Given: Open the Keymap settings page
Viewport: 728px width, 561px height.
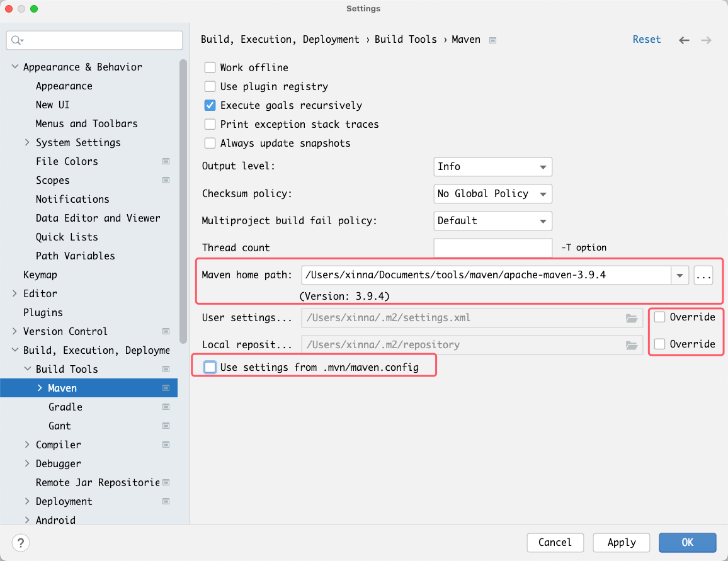Looking at the screenshot, I should point(40,275).
